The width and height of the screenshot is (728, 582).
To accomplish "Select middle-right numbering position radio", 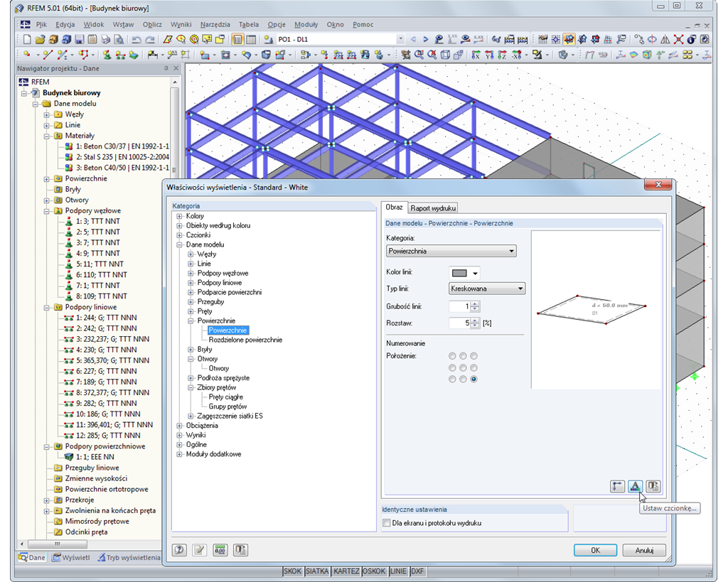I will pos(473,367).
